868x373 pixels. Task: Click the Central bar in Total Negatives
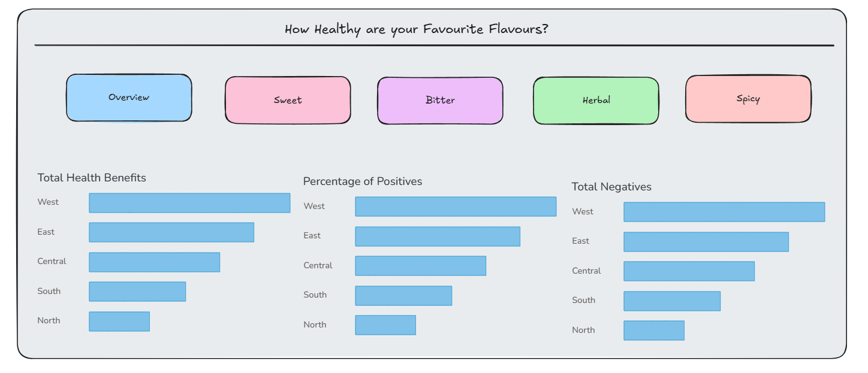(x=689, y=271)
